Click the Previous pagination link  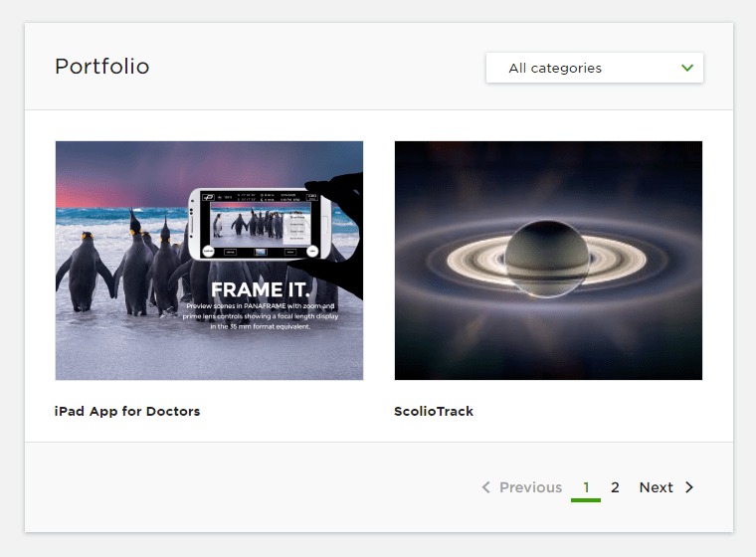[x=530, y=487]
